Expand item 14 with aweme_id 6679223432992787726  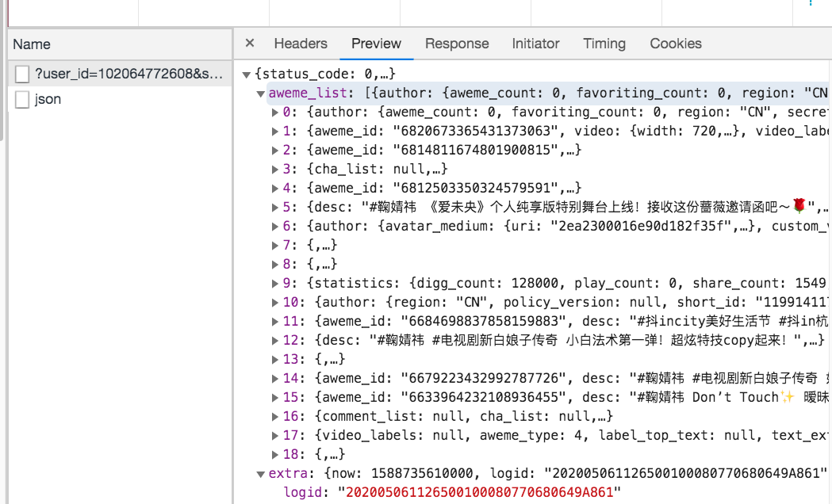click(275, 379)
